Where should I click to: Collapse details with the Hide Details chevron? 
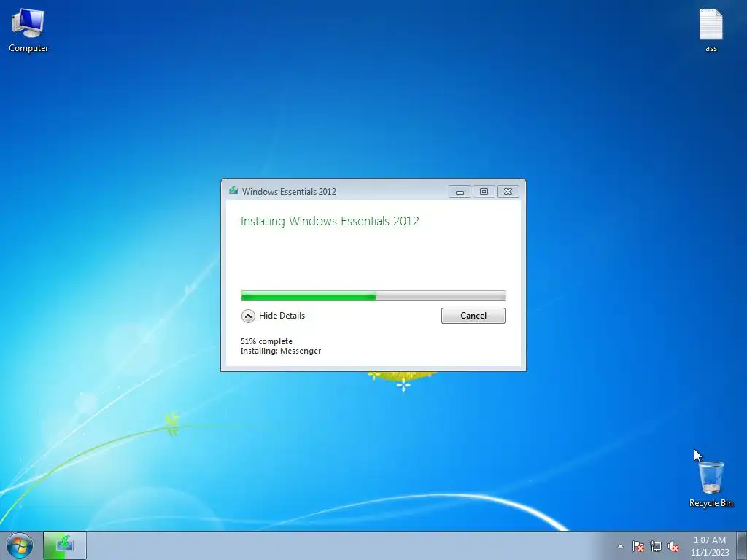[248, 316]
